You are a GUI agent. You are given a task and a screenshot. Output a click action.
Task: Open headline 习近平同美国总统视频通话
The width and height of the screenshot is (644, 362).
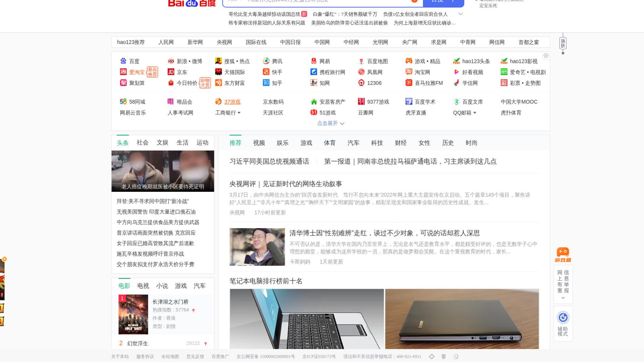pyautogui.click(x=269, y=161)
